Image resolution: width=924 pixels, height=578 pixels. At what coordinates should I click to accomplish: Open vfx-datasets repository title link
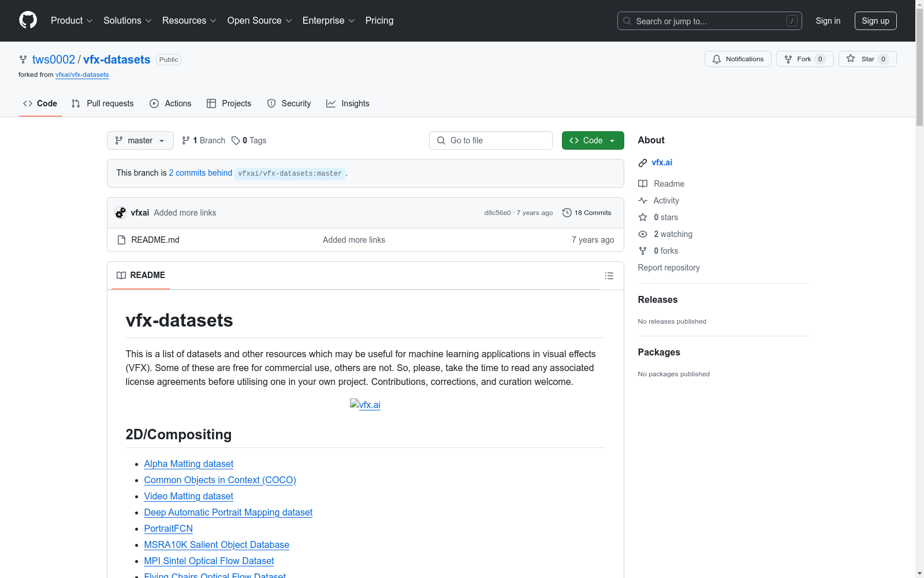coord(117,60)
